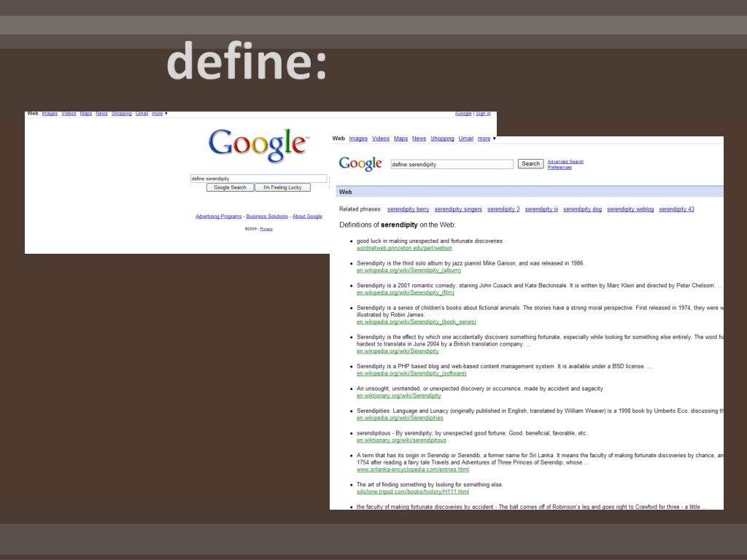This screenshot has height=560, width=747.
Task: Click the I'm Feeling Lucky button
Action: pos(282,187)
